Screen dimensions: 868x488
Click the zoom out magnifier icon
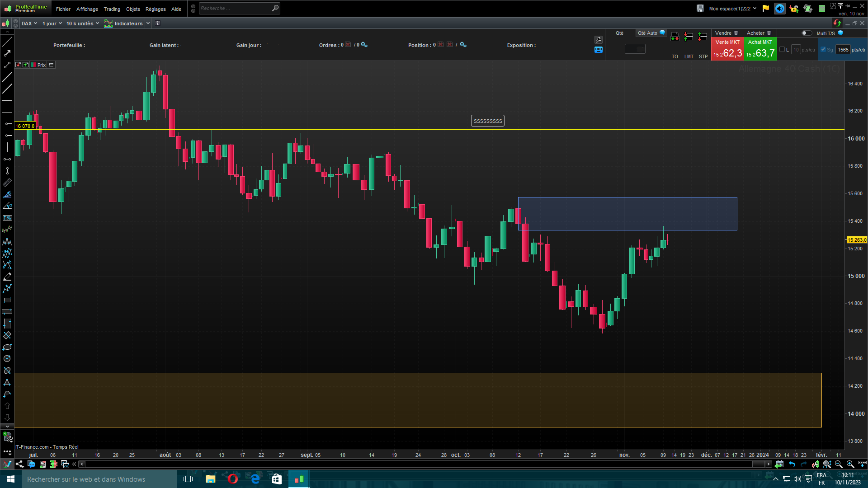click(839, 464)
